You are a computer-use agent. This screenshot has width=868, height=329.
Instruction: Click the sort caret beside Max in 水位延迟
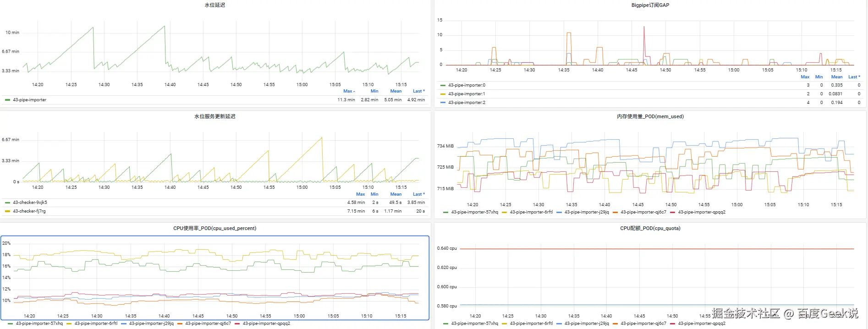tap(354, 92)
